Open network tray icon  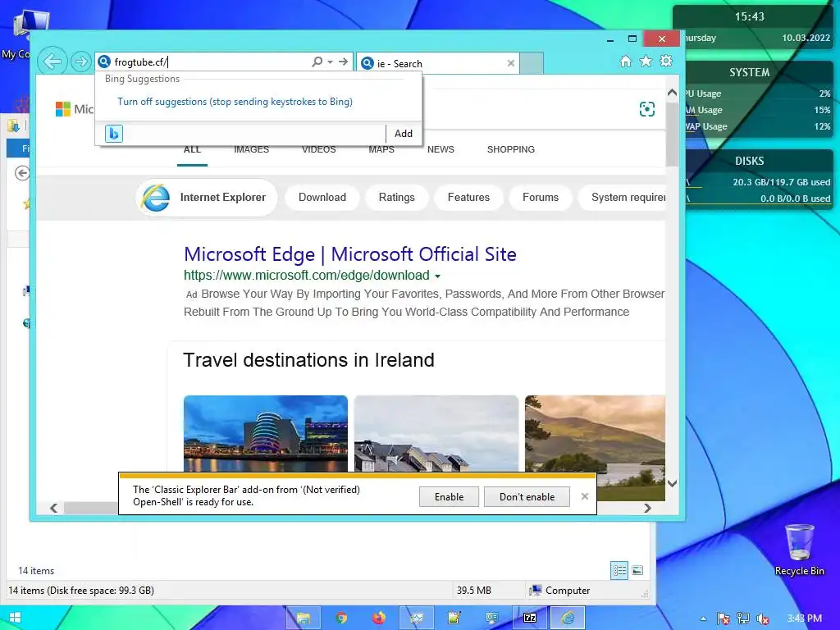[743, 619]
